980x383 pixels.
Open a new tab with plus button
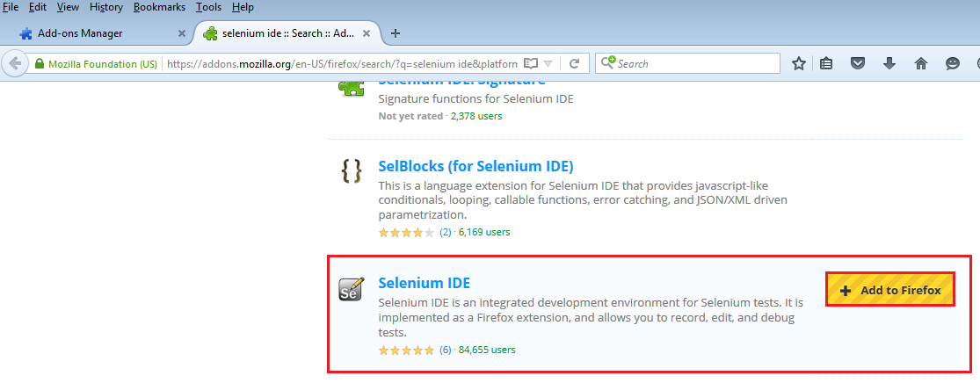[x=395, y=33]
